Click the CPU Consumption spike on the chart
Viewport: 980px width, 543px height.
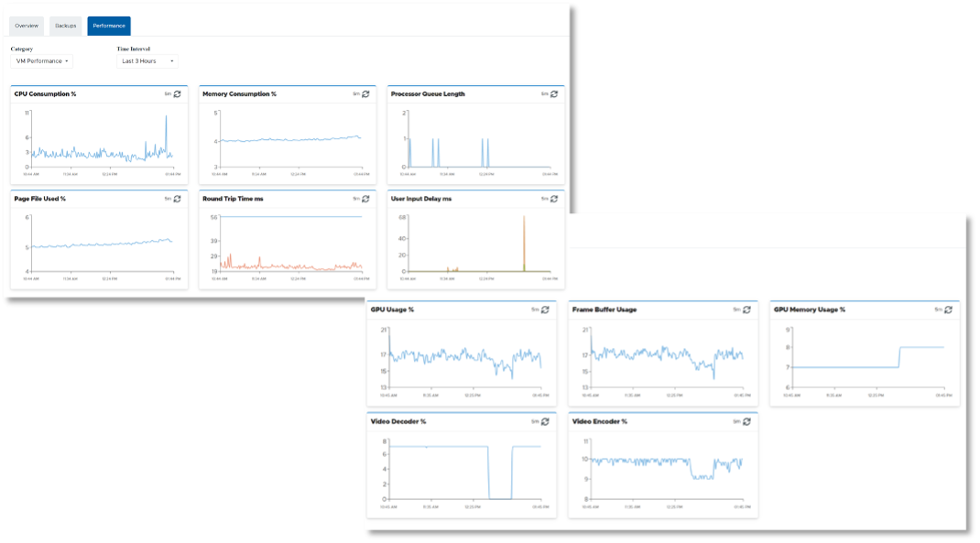tap(166, 117)
